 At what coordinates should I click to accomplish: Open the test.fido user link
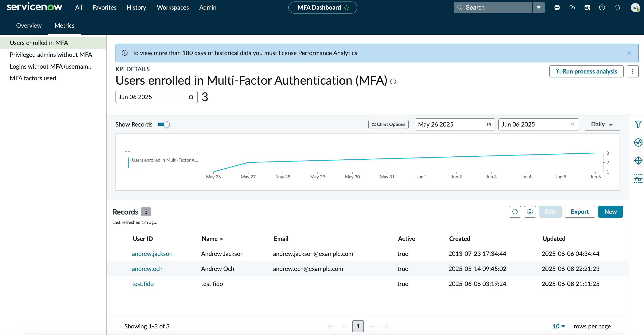tap(143, 284)
